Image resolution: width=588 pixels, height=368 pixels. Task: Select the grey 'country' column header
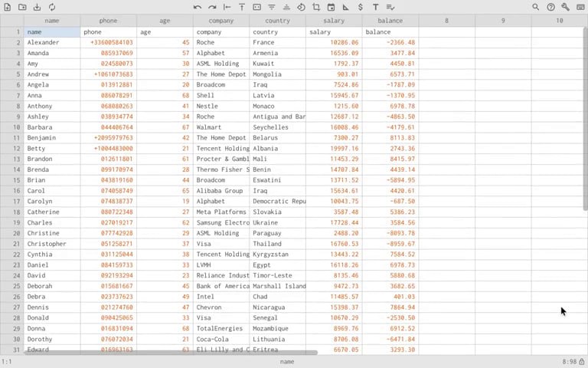[277, 21]
